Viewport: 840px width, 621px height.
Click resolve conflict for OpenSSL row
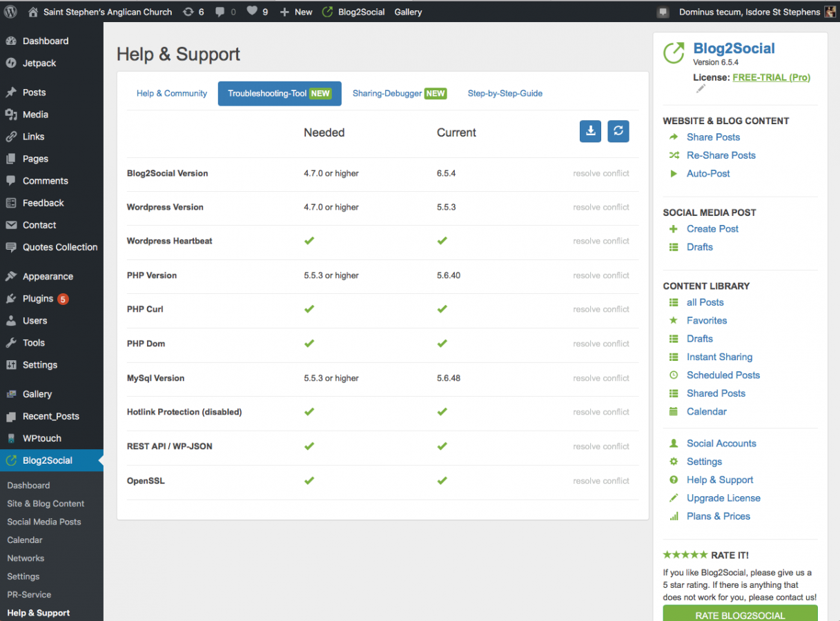pyautogui.click(x=601, y=481)
